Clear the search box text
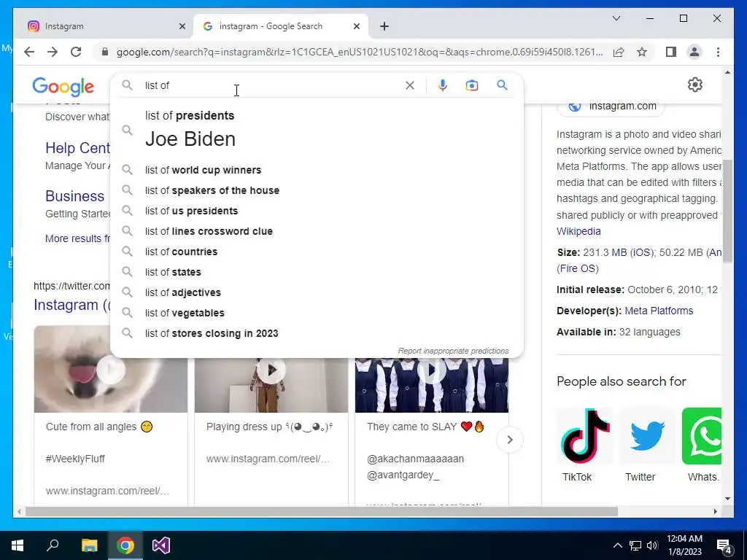 [410, 85]
